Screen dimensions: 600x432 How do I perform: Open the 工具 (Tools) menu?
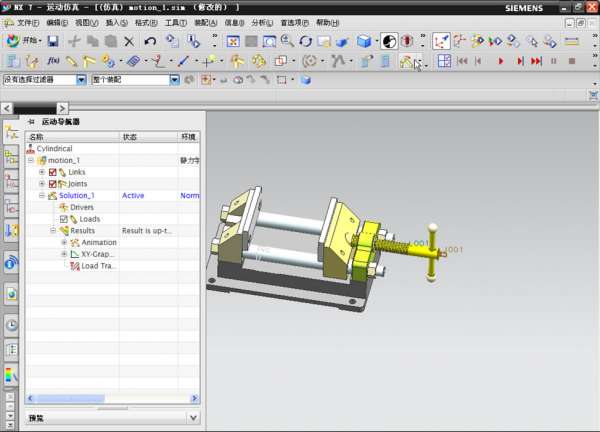point(176,23)
